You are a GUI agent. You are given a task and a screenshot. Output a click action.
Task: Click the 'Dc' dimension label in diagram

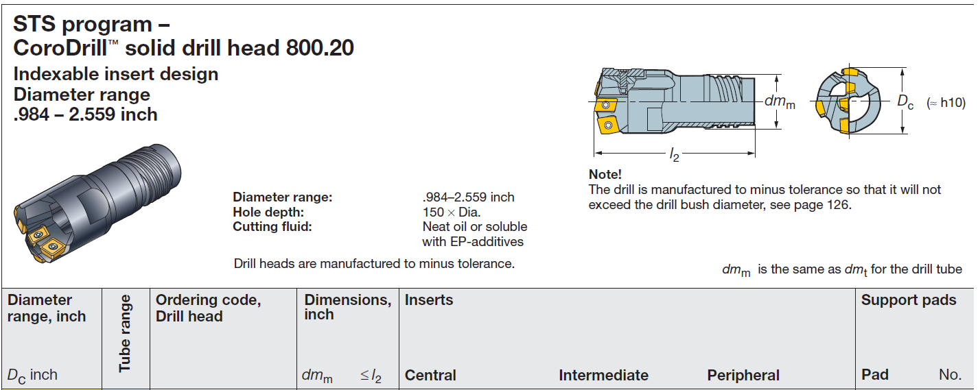pyautogui.click(x=906, y=102)
